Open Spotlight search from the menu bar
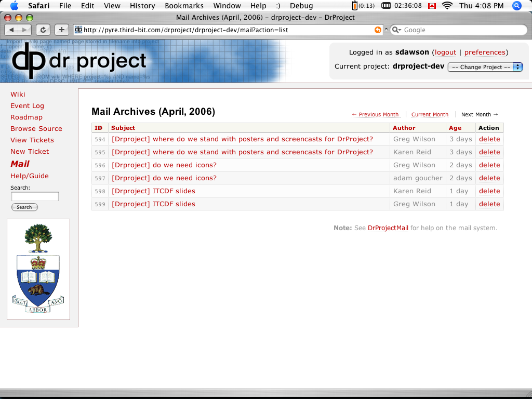Screen dimensions: 532x399 (x=517, y=6)
